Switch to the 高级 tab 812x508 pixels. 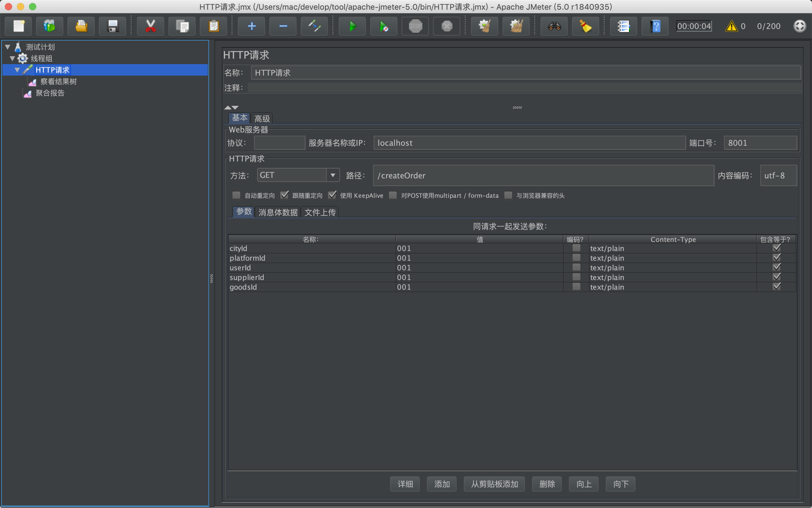pos(262,119)
